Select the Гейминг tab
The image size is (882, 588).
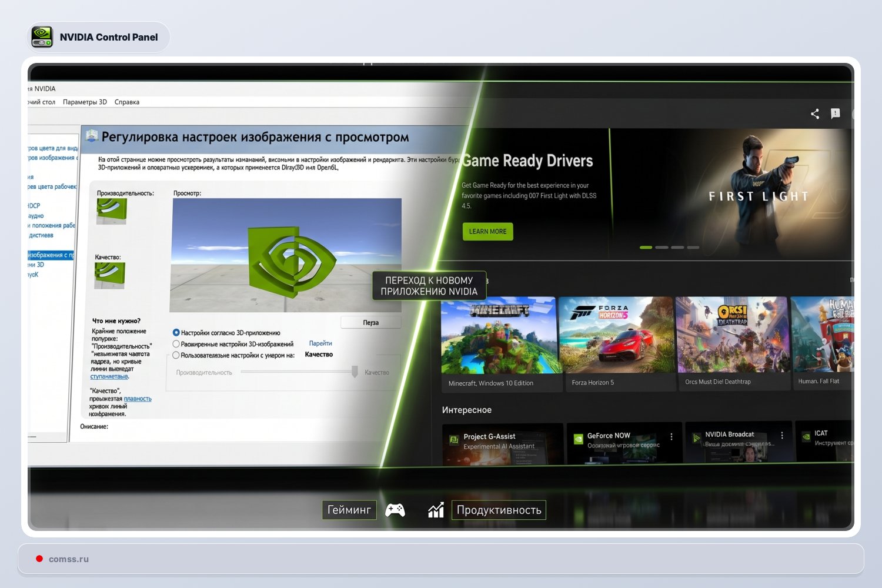coord(349,510)
